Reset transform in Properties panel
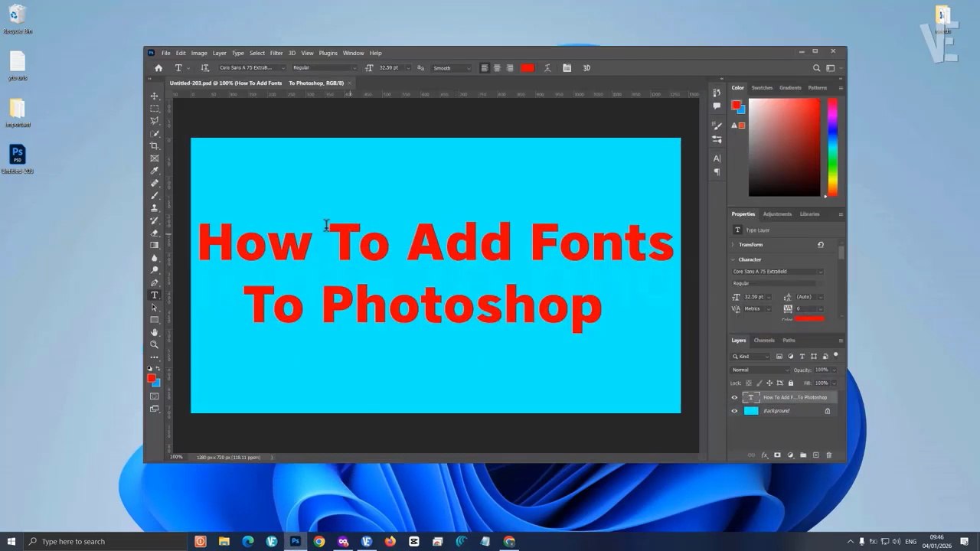This screenshot has width=980, height=551. point(821,245)
